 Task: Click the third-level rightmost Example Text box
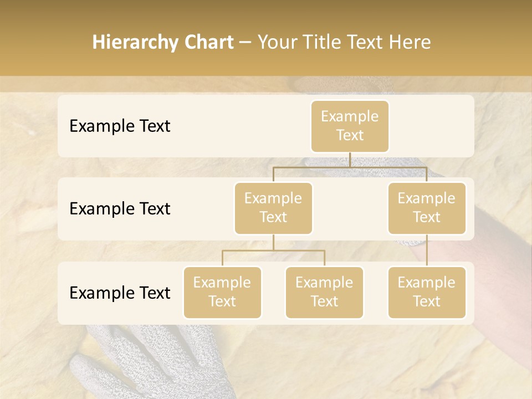[427, 292]
